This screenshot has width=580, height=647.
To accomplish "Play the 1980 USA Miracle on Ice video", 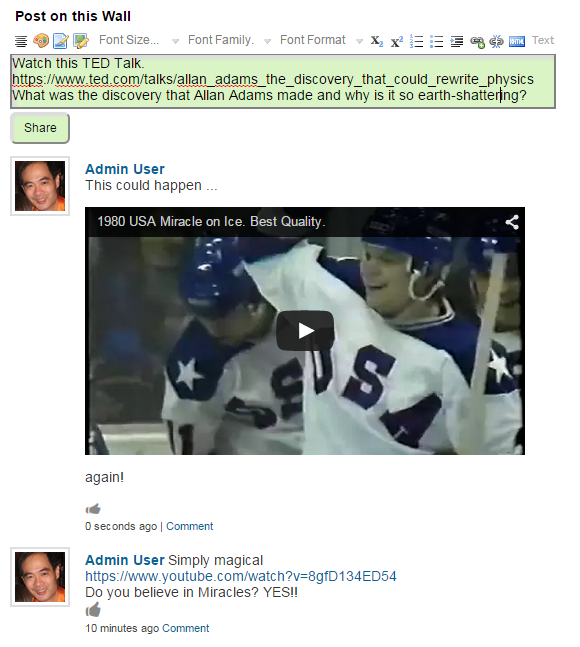I will (x=305, y=331).
